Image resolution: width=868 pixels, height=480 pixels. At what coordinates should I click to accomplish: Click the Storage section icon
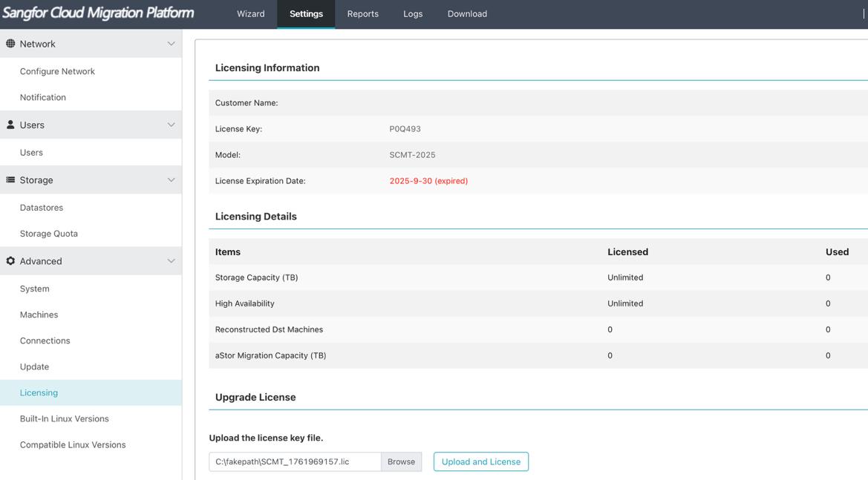10,180
